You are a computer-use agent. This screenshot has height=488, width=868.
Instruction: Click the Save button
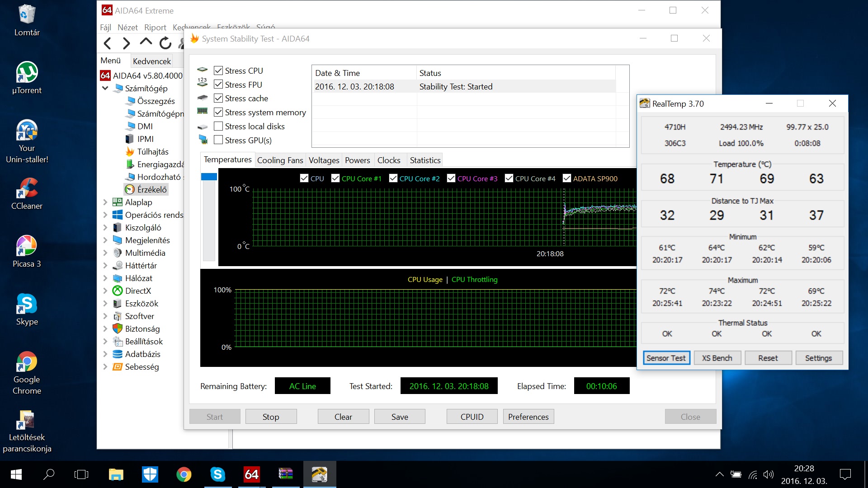[x=400, y=417]
